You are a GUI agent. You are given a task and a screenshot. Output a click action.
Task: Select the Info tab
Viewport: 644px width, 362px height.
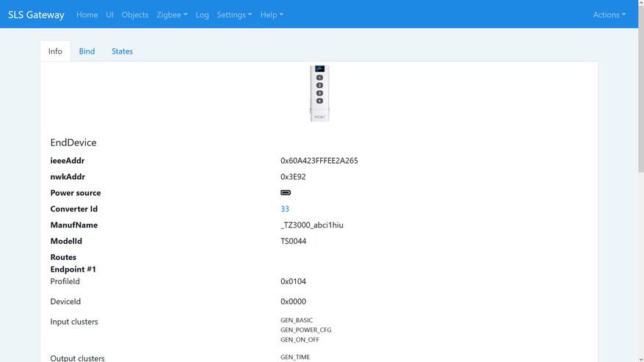[55, 51]
